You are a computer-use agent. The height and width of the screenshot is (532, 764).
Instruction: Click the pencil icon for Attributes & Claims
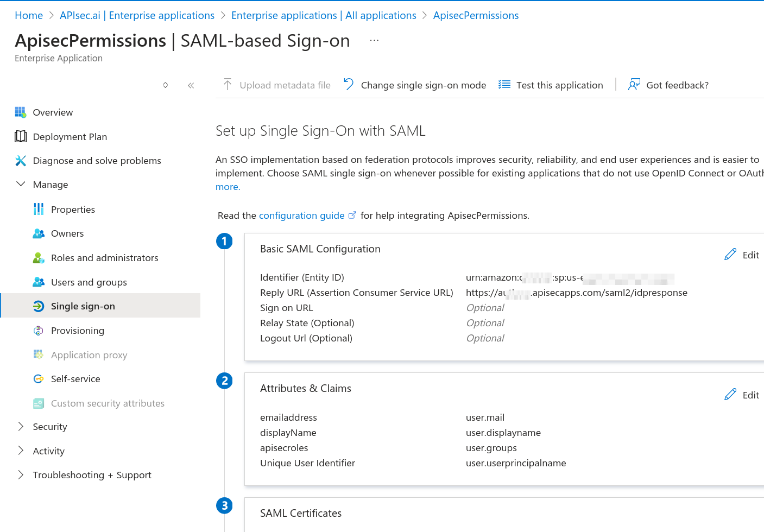coord(730,395)
